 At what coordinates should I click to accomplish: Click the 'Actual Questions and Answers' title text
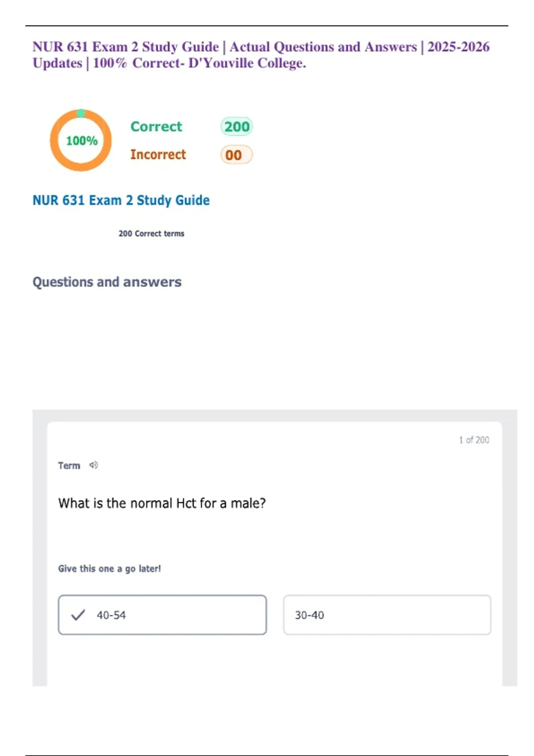point(323,47)
